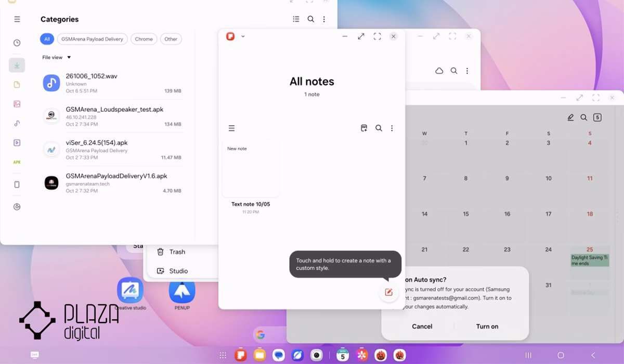Tap Home navigation button in taskbar
This screenshot has height=364, width=624.
pos(561,355)
